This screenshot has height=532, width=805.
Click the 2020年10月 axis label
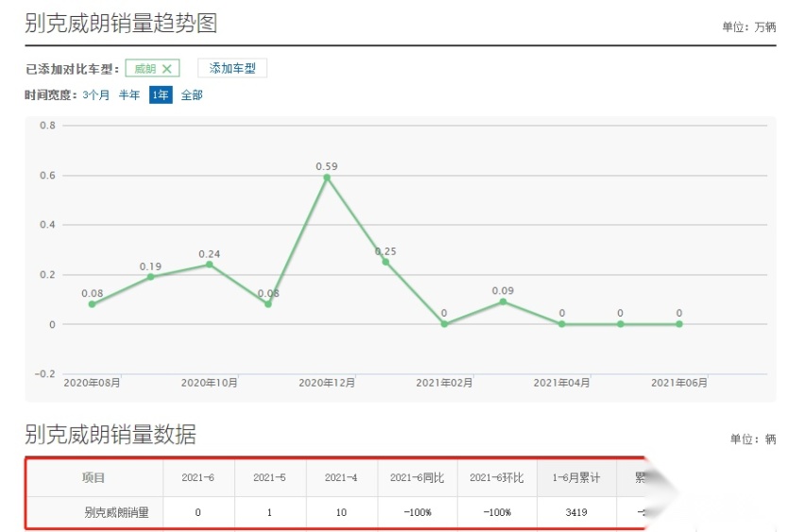(210, 383)
